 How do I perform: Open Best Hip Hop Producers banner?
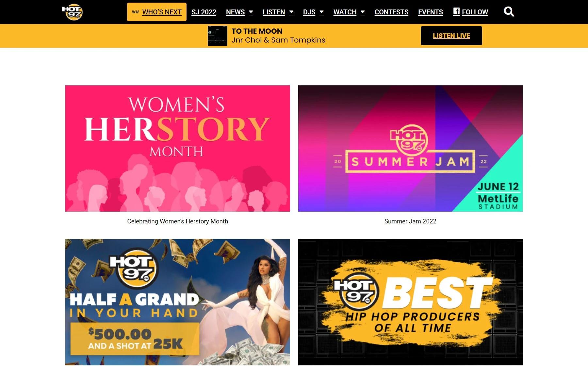point(410,302)
